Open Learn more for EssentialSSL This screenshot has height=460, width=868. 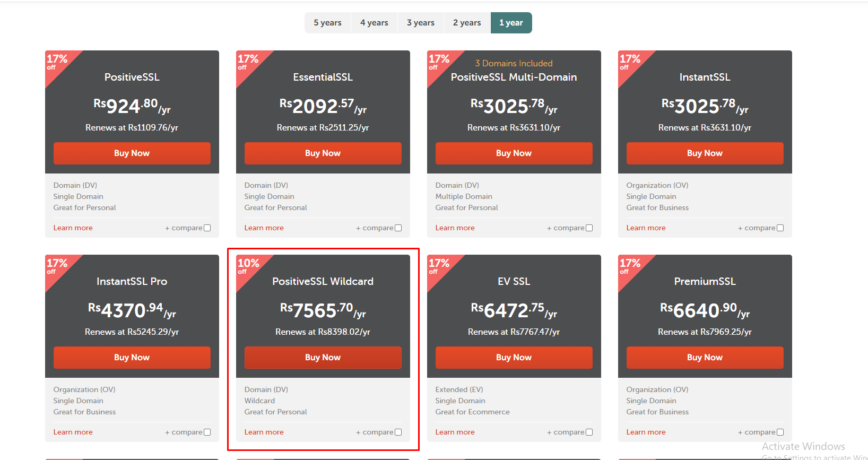click(264, 228)
